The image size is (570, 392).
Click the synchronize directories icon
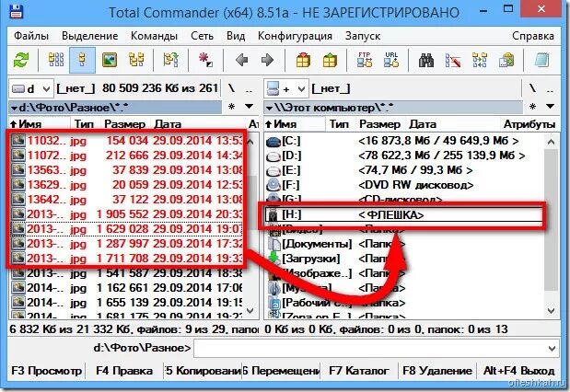[x=480, y=60]
